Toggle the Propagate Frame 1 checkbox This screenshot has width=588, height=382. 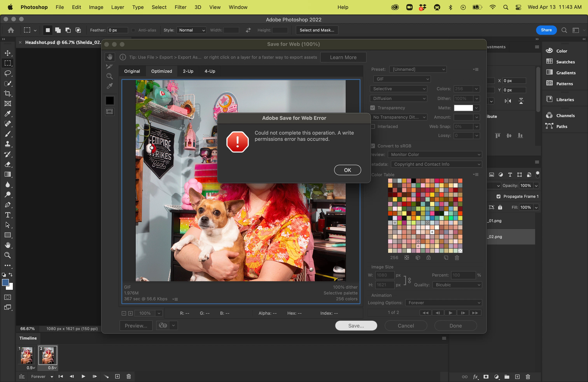click(498, 196)
